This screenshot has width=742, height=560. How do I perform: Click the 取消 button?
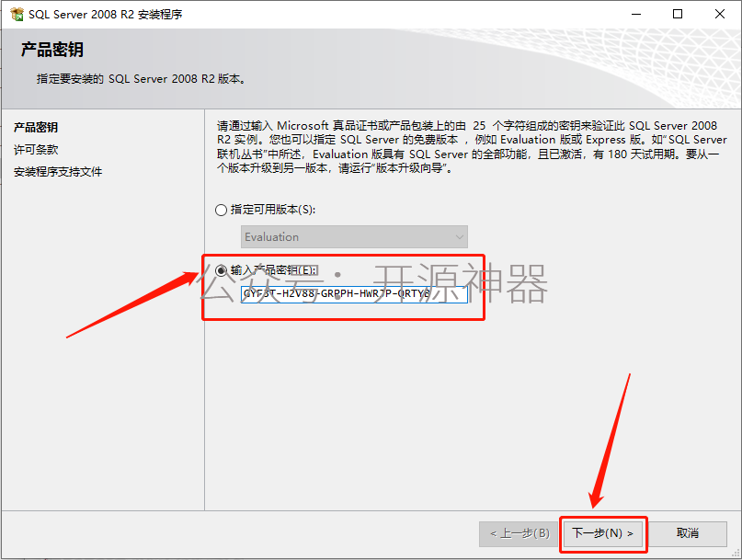[687, 533]
